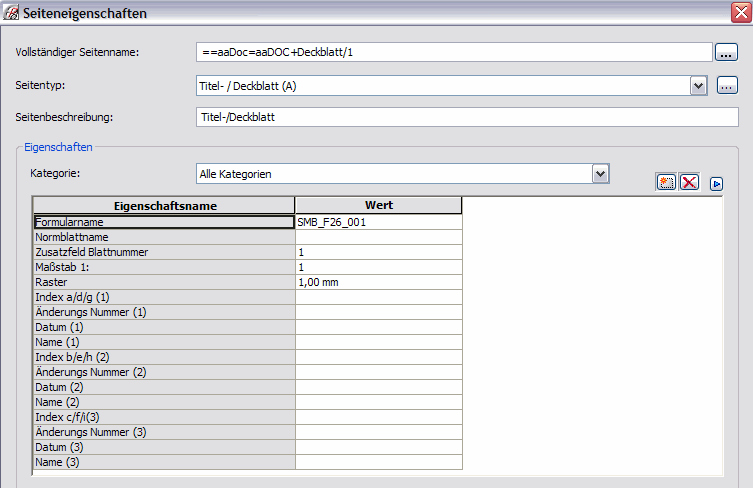Select the Normblattname row
Image resolution: width=753 pixels, height=488 pixels.
164,237
